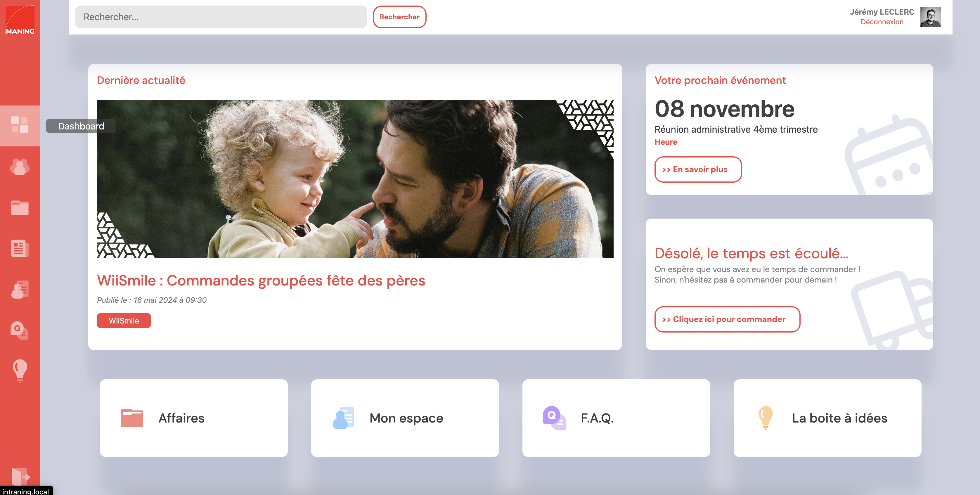Open the F.A.Q. chat bubble sidebar icon

pyautogui.click(x=20, y=330)
